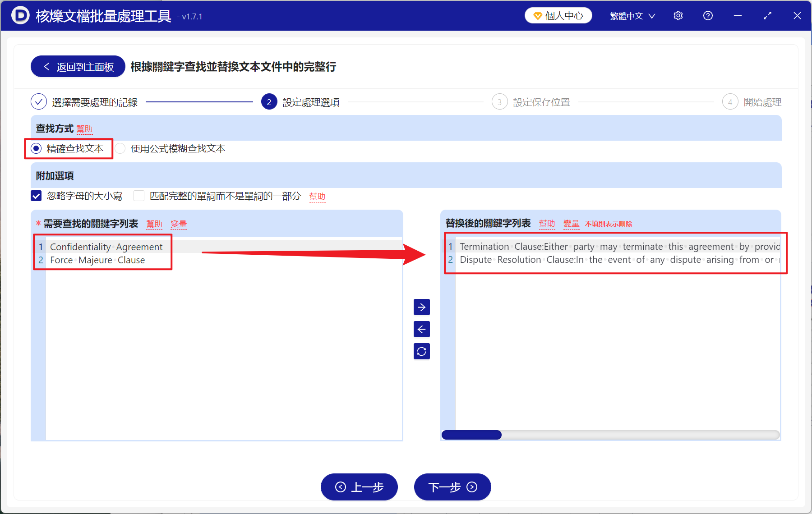Click the right arrow transfer icon
This screenshot has height=514, width=812.
421,307
